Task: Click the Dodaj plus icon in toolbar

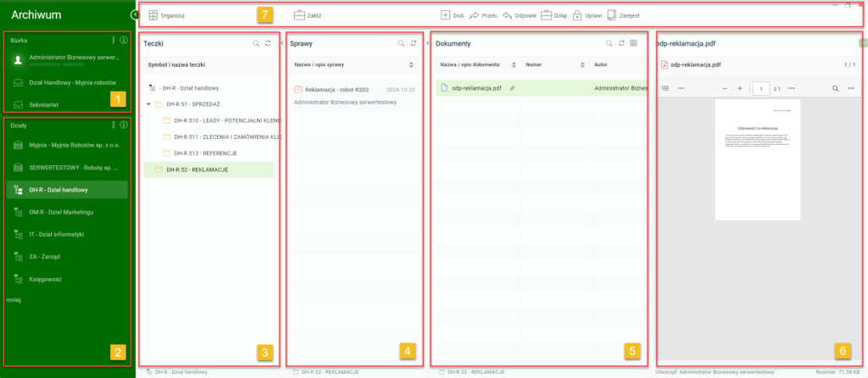Action: 446,15
